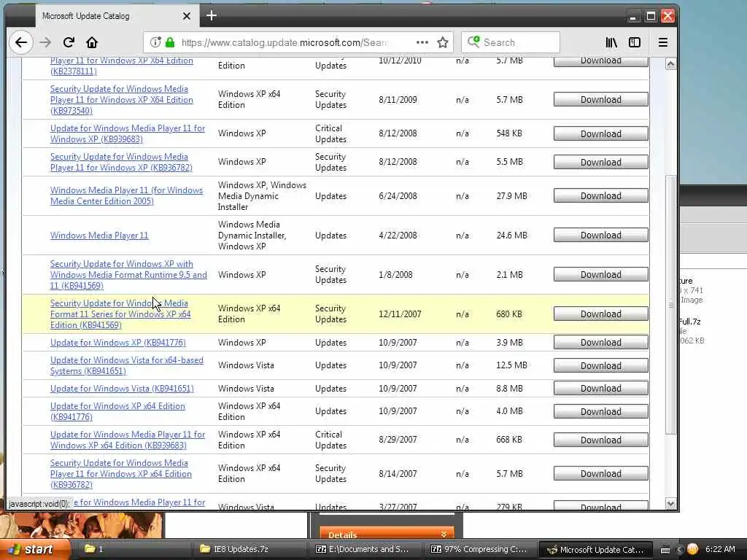The width and height of the screenshot is (747, 560).
Task: Download the 12.5 MB Vista x64 update
Action: click(600, 366)
